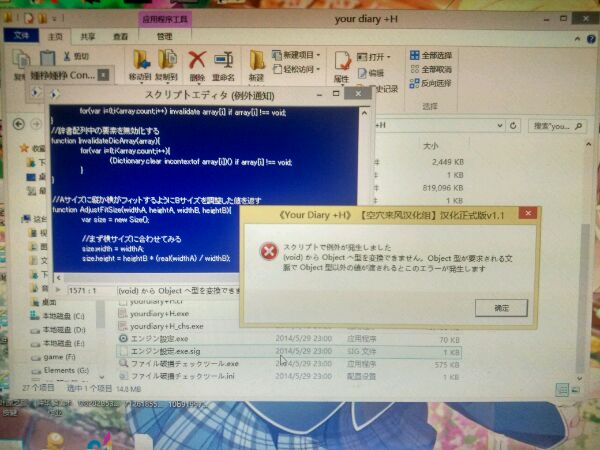The height and width of the screenshot is (450, 600).
Task: Click 反向选择 in the ribbon
Action: click(431, 83)
